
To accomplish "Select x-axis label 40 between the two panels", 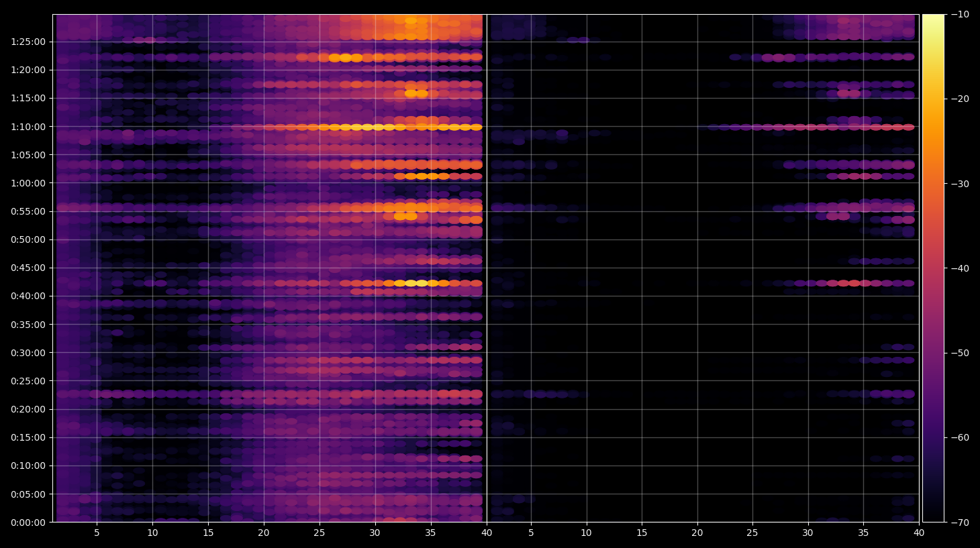I will pos(487,533).
